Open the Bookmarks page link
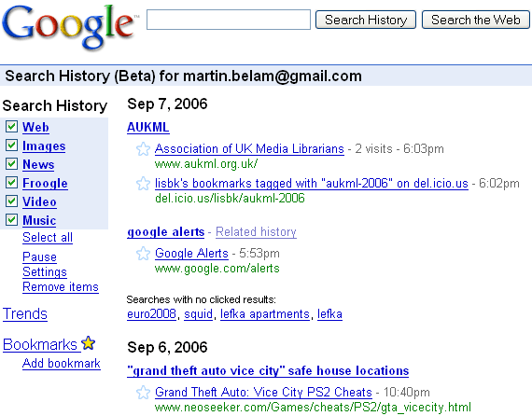 coord(40,344)
